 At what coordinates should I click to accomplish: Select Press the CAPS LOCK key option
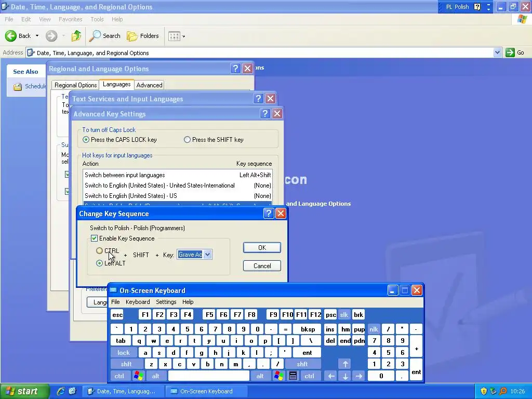pyautogui.click(x=86, y=139)
